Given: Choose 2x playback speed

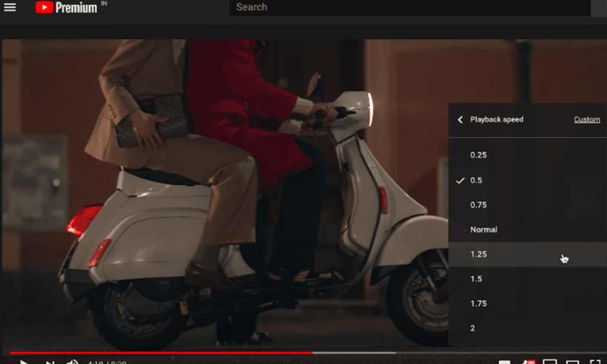Looking at the screenshot, I should pos(473,329).
